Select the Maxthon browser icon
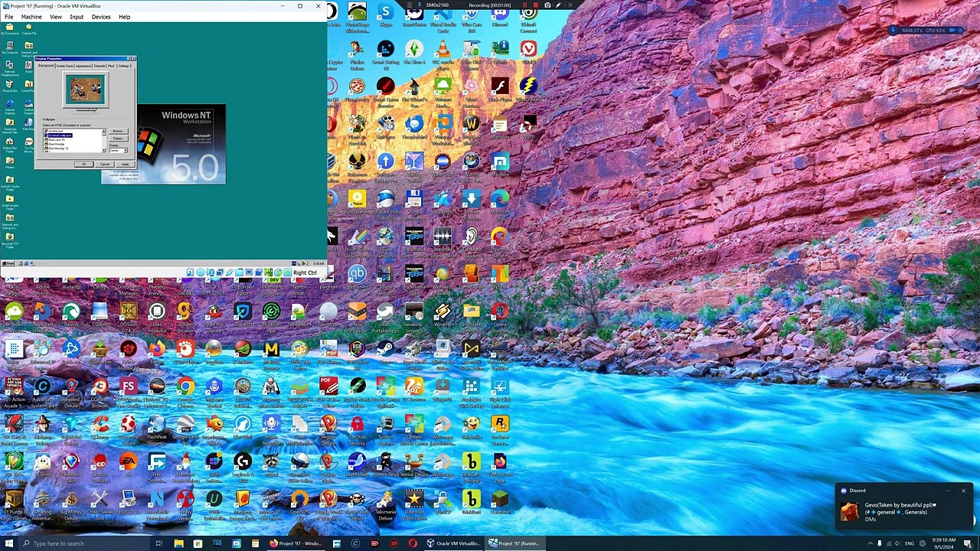The image size is (980, 551). tap(500, 161)
